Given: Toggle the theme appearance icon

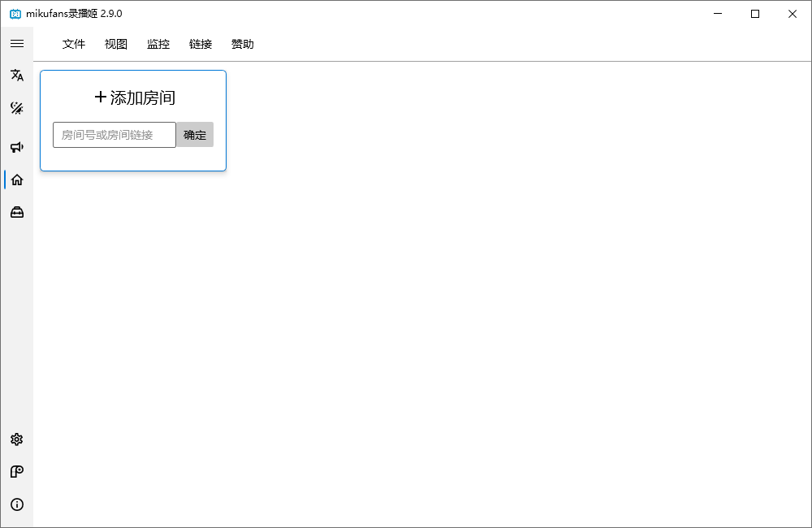Looking at the screenshot, I should coord(16,107).
